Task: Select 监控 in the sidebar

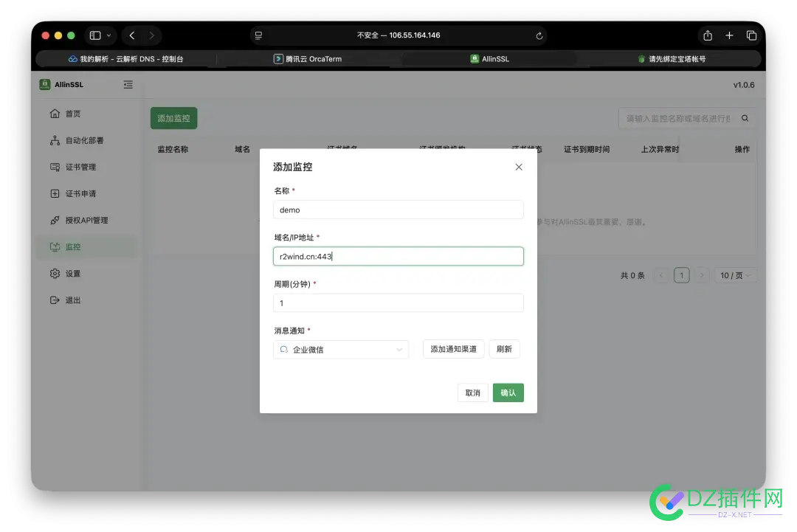Action: pos(86,247)
